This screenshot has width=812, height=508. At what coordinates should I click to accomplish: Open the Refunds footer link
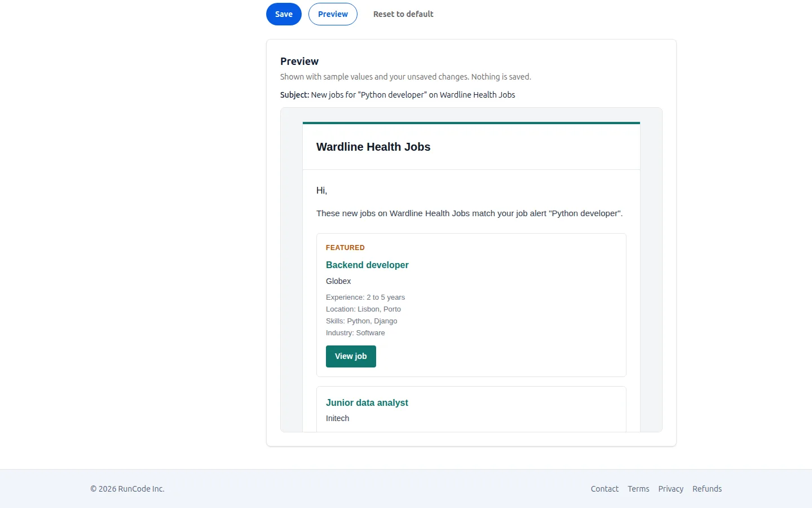(707, 489)
